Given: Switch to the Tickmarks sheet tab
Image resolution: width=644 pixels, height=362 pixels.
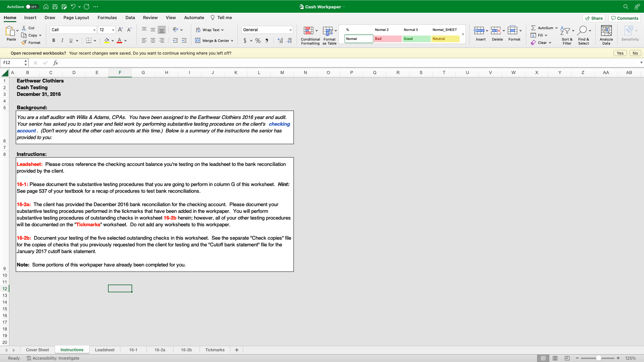Looking at the screenshot, I should click(x=215, y=350).
